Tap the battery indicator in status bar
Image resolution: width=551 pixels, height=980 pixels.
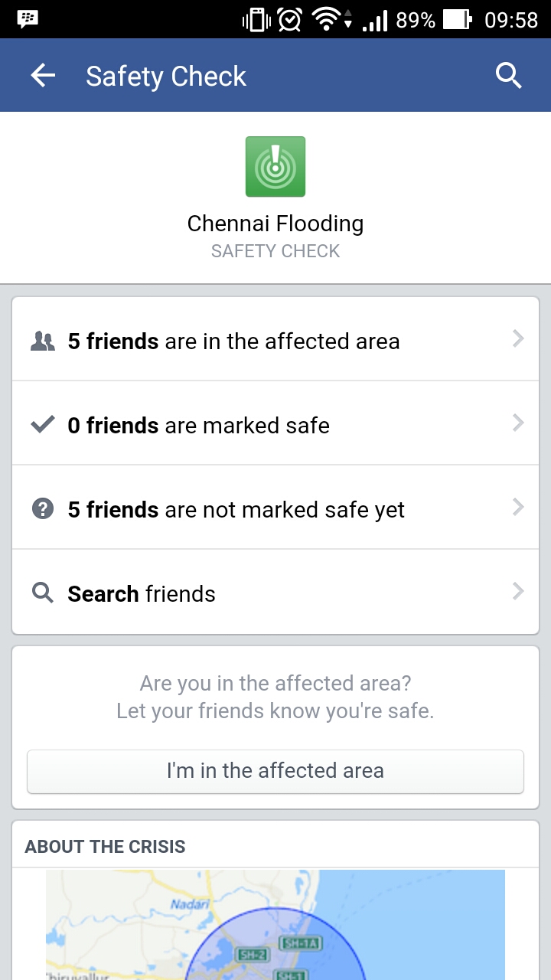point(458,20)
